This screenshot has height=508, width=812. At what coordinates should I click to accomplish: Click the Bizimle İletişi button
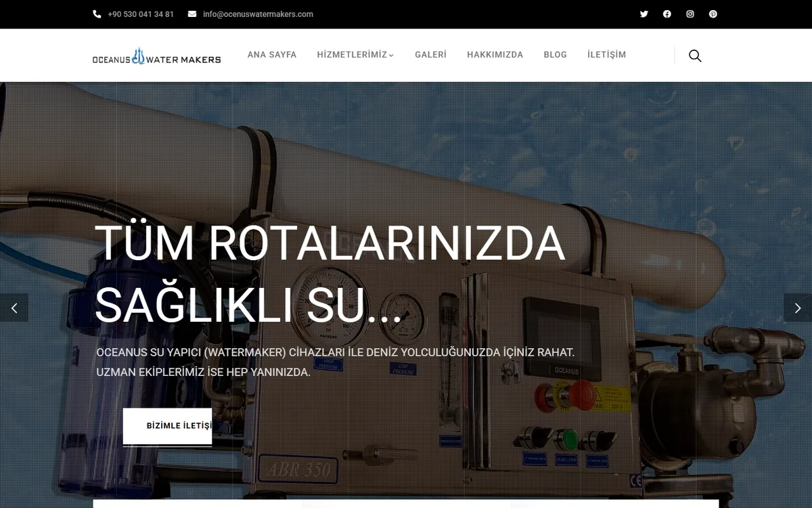(x=167, y=426)
